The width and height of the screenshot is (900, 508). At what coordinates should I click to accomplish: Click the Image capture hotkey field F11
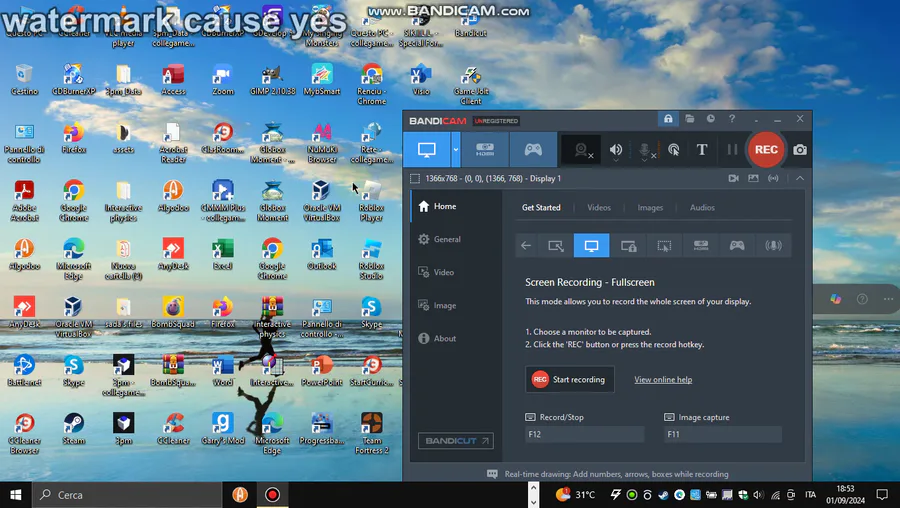(723, 435)
